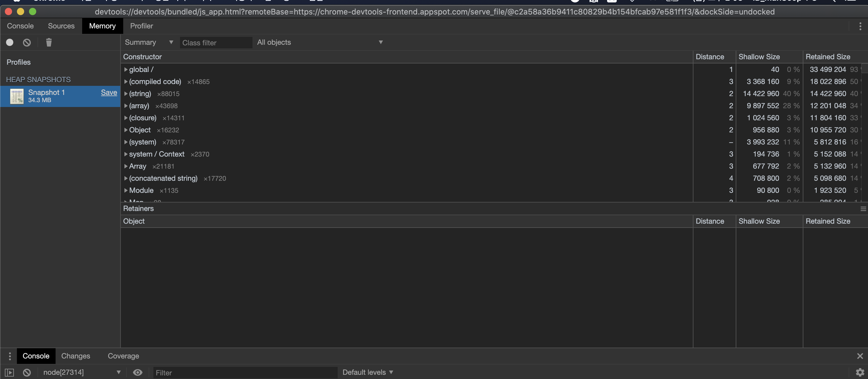Open the All objects filter dropdown
This screenshot has width=868, height=379.
320,43
